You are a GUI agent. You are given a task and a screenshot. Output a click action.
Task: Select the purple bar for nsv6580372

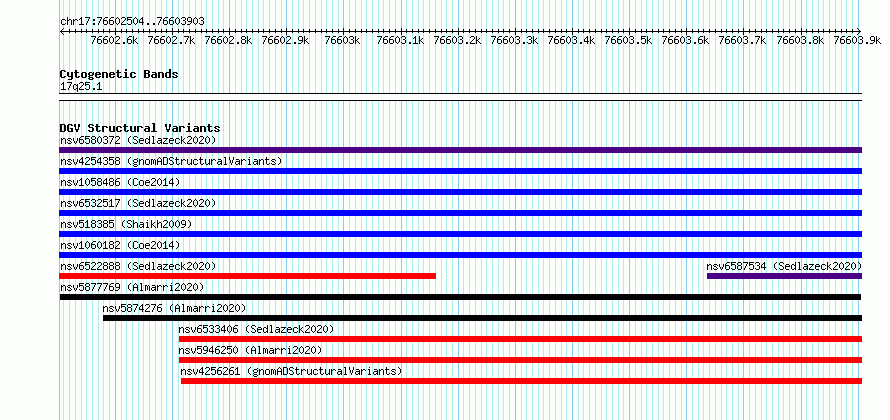460,150
